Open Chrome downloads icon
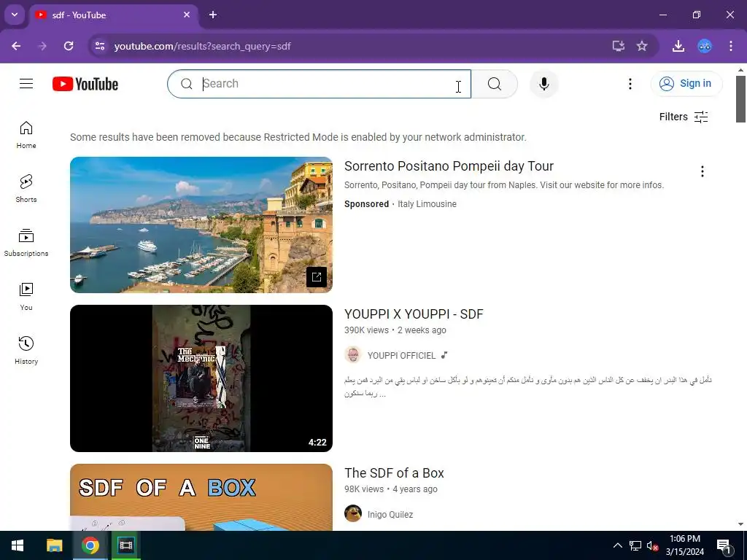Image resolution: width=747 pixels, height=560 pixels. (678, 46)
